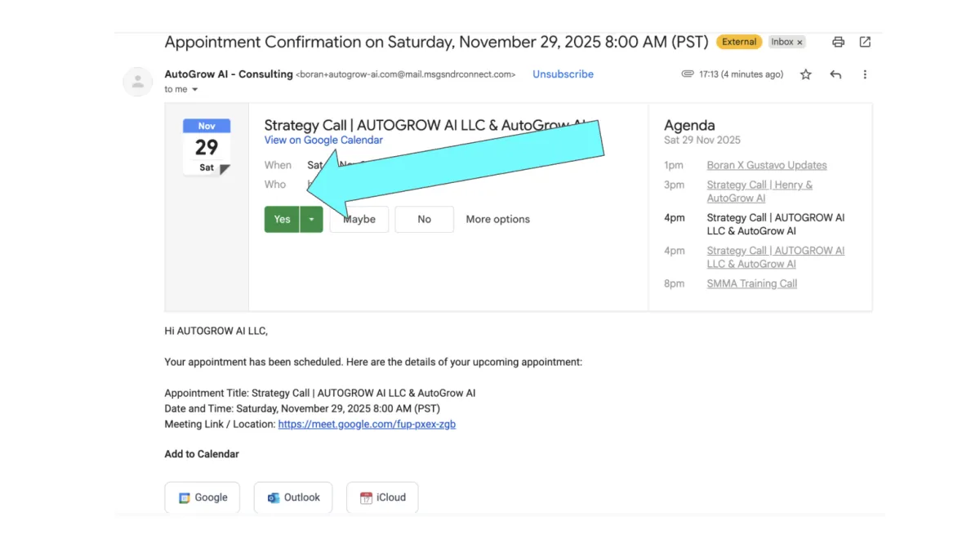Image resolution: width=980 pixels, height=544 pixels.
Task: Open Boran X Gustavo Updates agenda item
Action: pyautogui.click(x=767, y=165)
